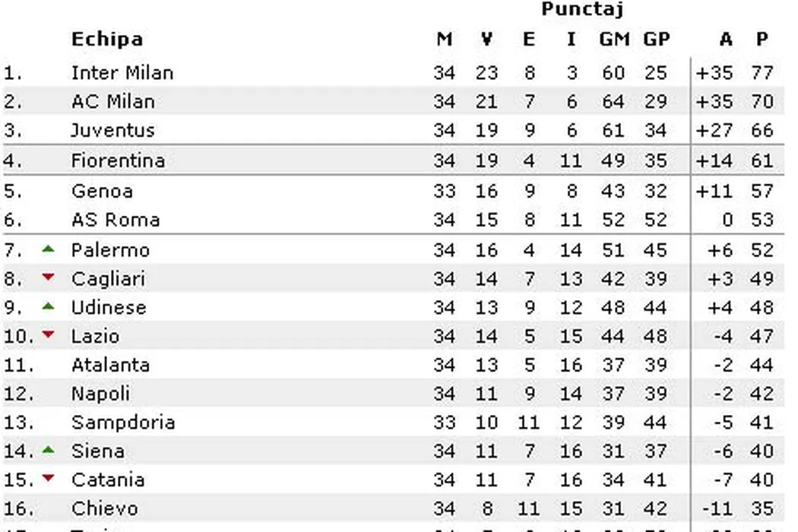This screenshot has width=798, height=532.
Task: Click red down arrow beside Cagliari
Action: point(49,277)
